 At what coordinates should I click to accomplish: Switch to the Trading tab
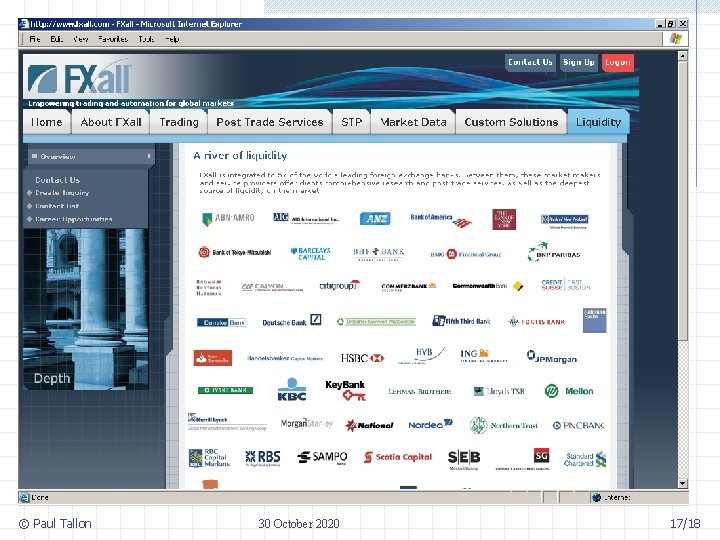[179, 122]
